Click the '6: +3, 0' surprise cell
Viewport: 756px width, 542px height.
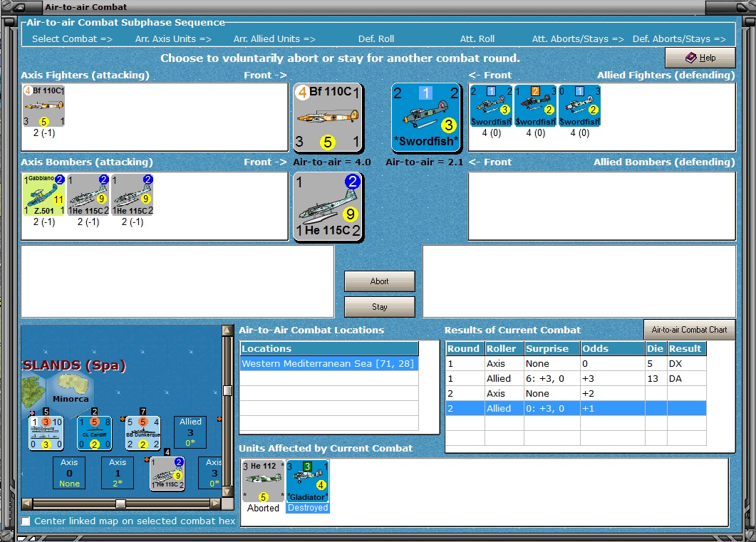point(552,378)
